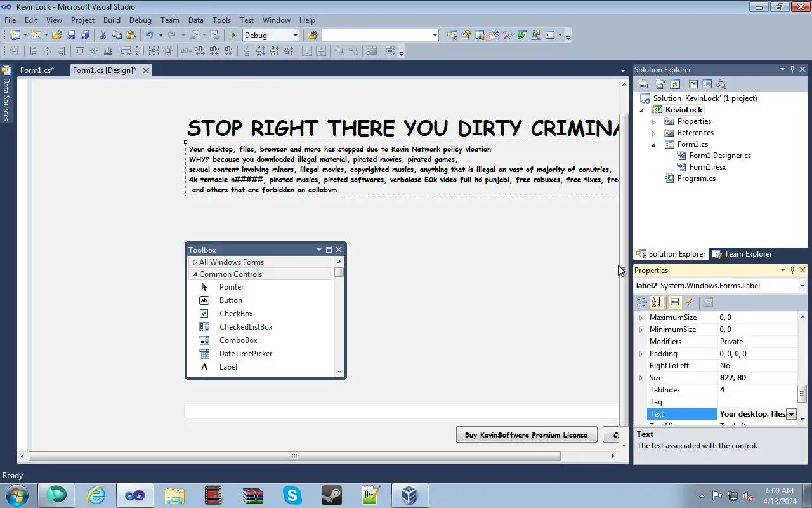The height and width of the screenshot is (508, 812).
Task: Collapse Common Controls in Toolbox
Action: pos(195,274)
